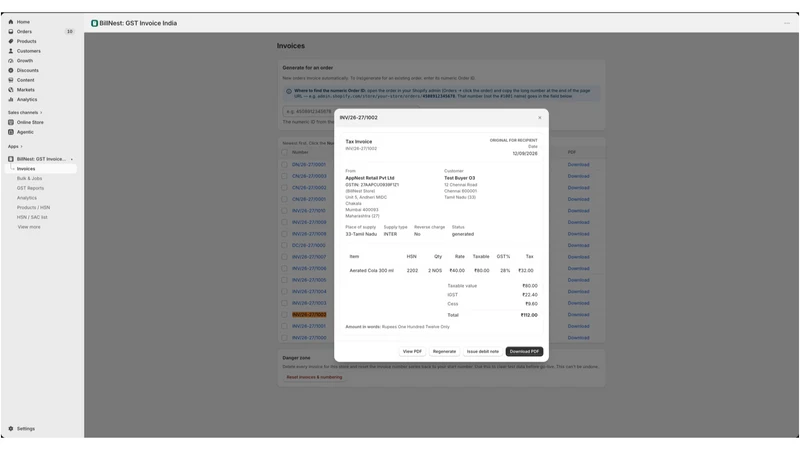Click the Markets globe icon
Screen dimensions: 800x450
[x=11, y=90]
